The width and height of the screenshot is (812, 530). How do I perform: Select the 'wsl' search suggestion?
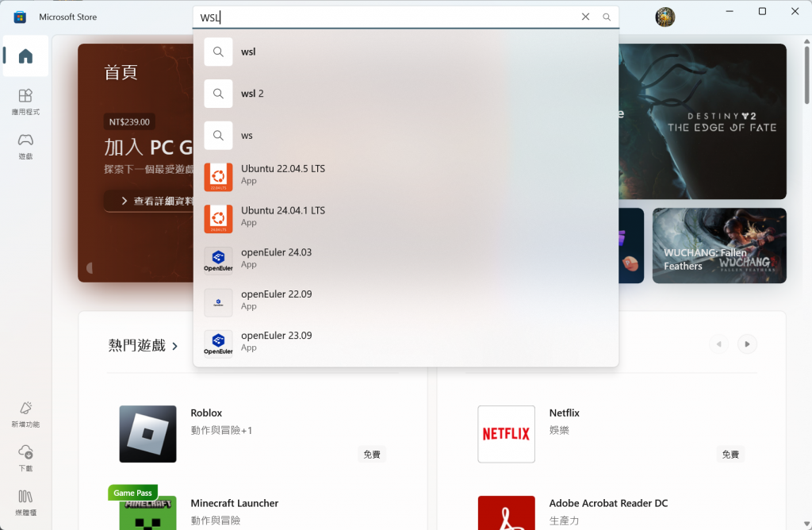coord(406,52)
